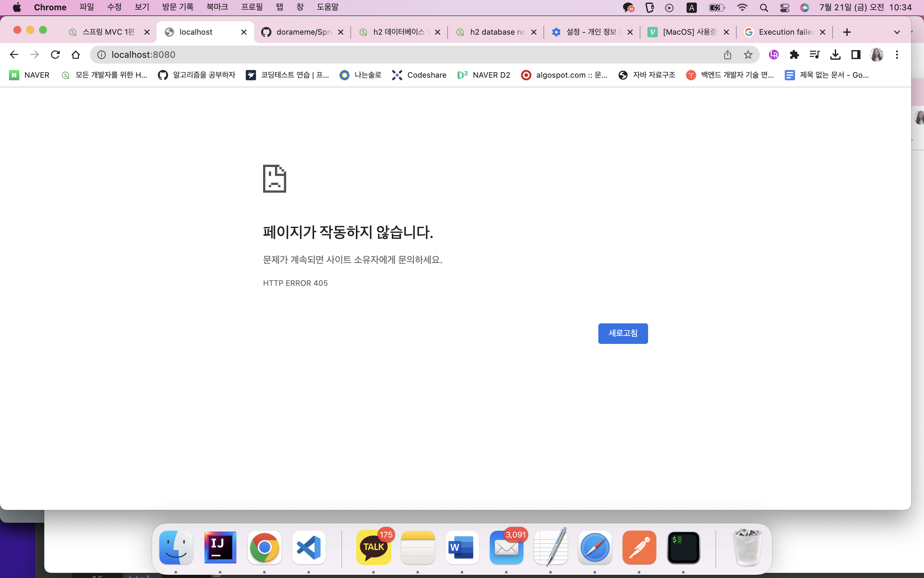Open Microsoft Word from the Dock

[462, 547]
